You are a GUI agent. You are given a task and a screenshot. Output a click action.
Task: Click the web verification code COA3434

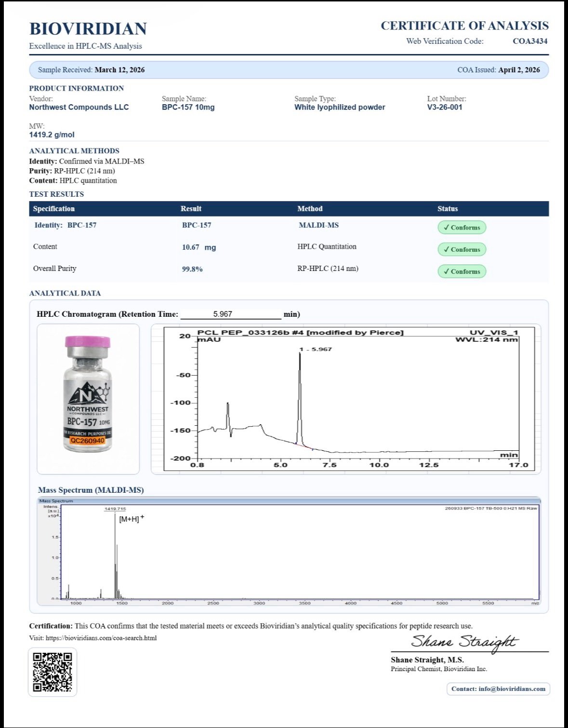pos(530,41)
